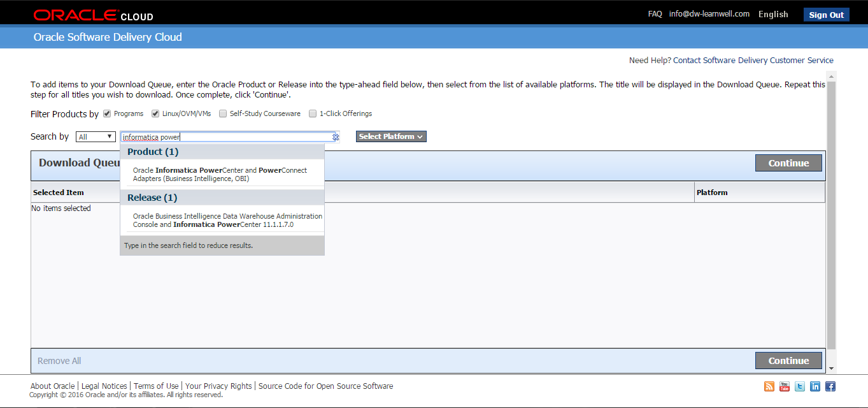Open the LinkedIn social icon
Viewport: 868px width, 408px height.
815,386
